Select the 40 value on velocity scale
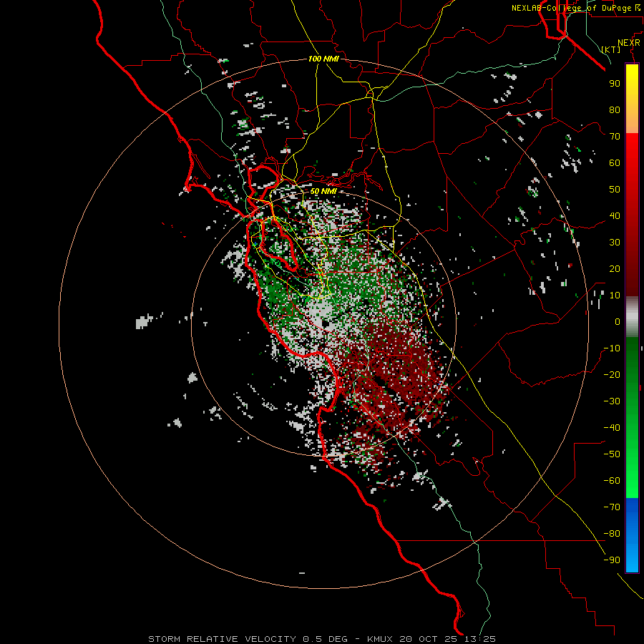Viewport: 644px width, 644px height. click(x=615, y=216)
